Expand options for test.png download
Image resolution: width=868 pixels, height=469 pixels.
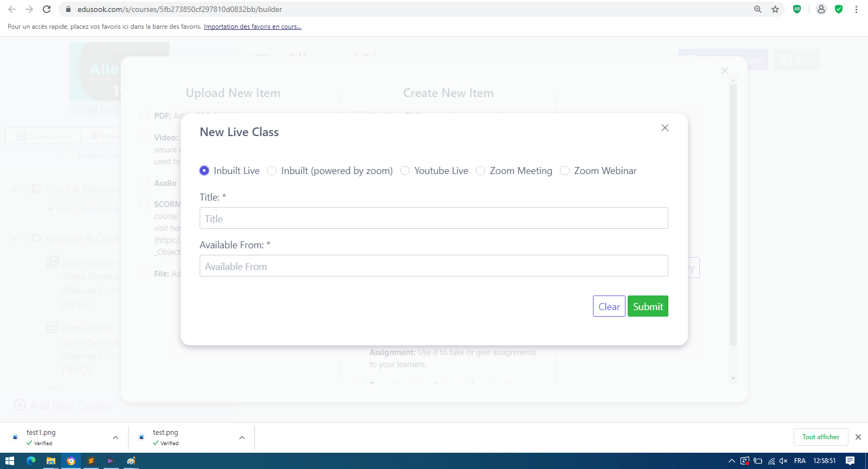(242, 438)
